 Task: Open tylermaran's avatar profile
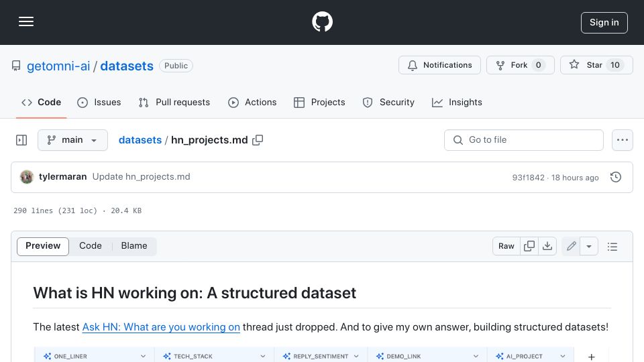click(x=27, y=177)
